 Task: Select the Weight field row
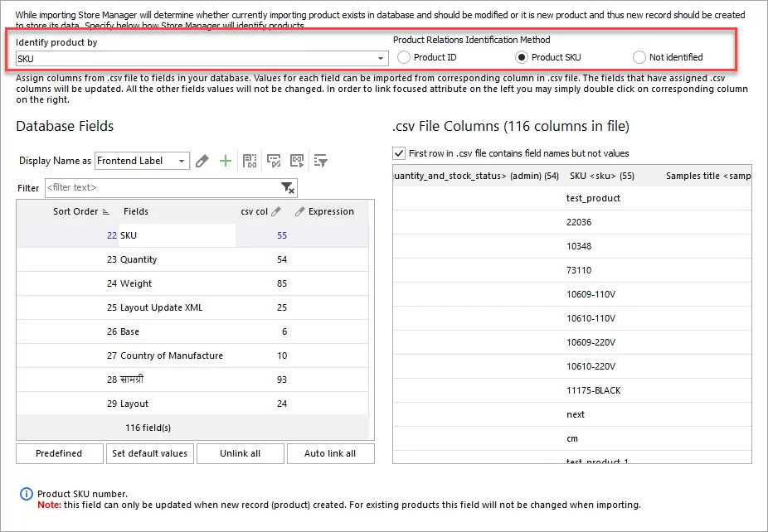coord(192,283)
